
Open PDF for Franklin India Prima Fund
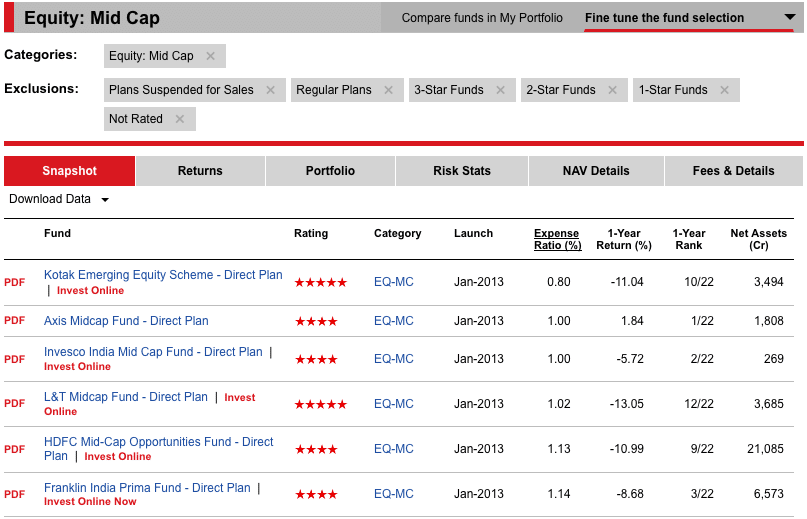click(x=14, y=494)
